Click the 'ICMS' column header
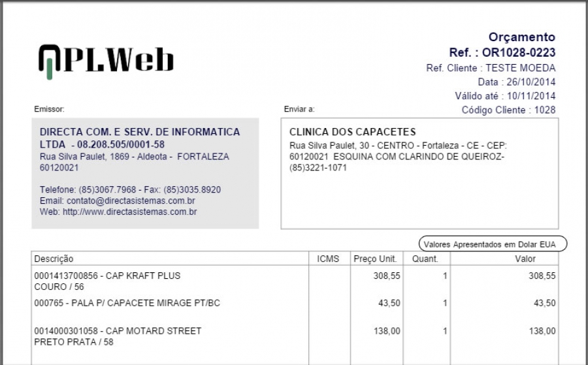588x365 pixels. [x=328, y=259]
